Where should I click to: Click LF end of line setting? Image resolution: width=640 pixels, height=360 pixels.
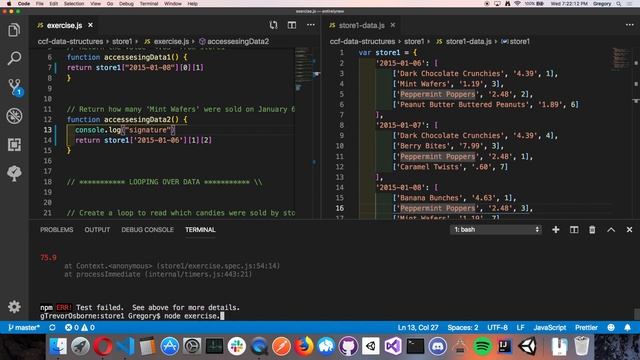(520, 327)
